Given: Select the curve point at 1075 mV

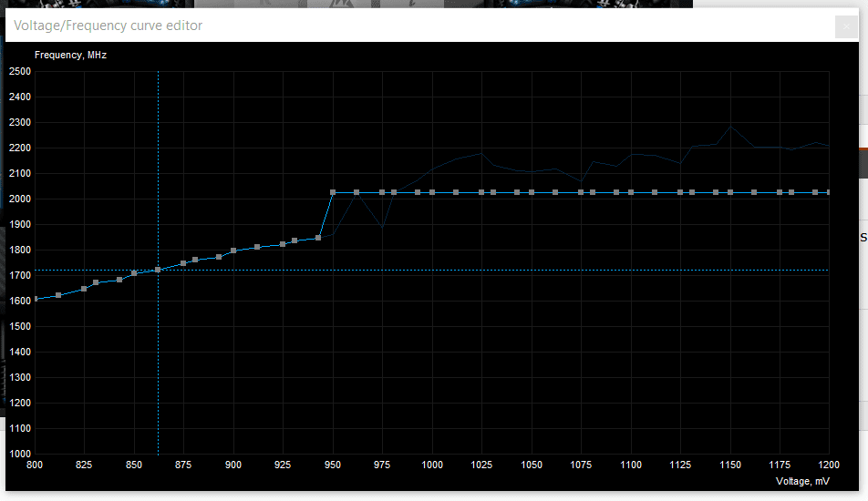Looking at the screenshot, I should point(581,192).
